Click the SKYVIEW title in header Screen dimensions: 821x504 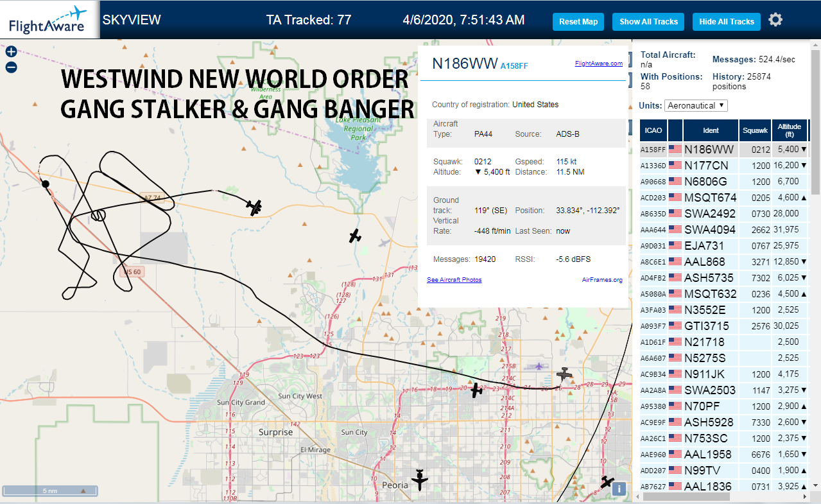132,20
